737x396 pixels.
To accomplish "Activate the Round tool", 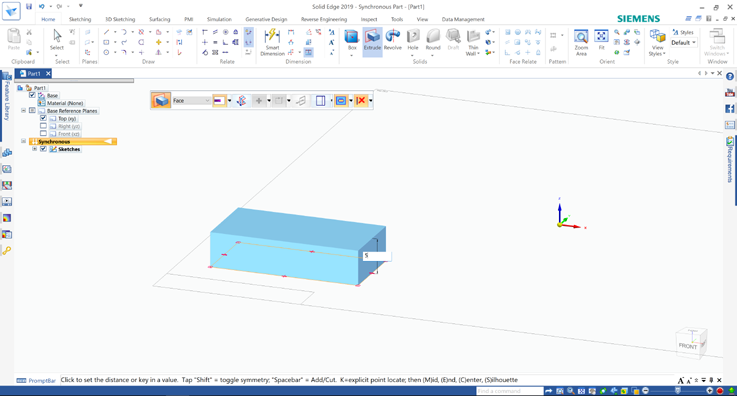I will pos(433,40).
